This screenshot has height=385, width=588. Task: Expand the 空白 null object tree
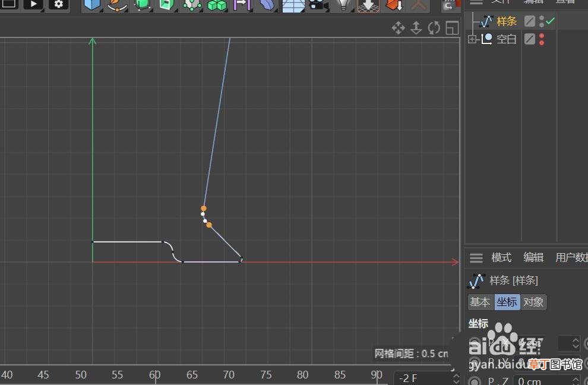(x=472, y=39)
